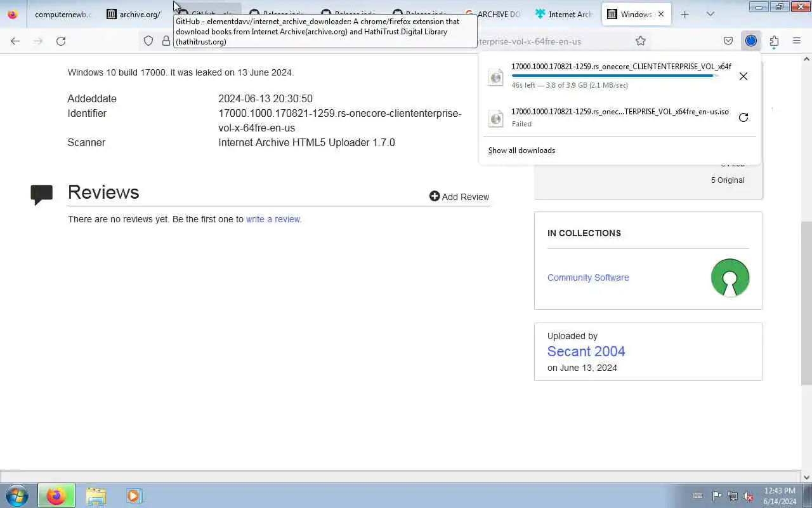This screenshot has width=812, height=508.
Task: Show all downloads in the panel
Action: coord(521,150)
